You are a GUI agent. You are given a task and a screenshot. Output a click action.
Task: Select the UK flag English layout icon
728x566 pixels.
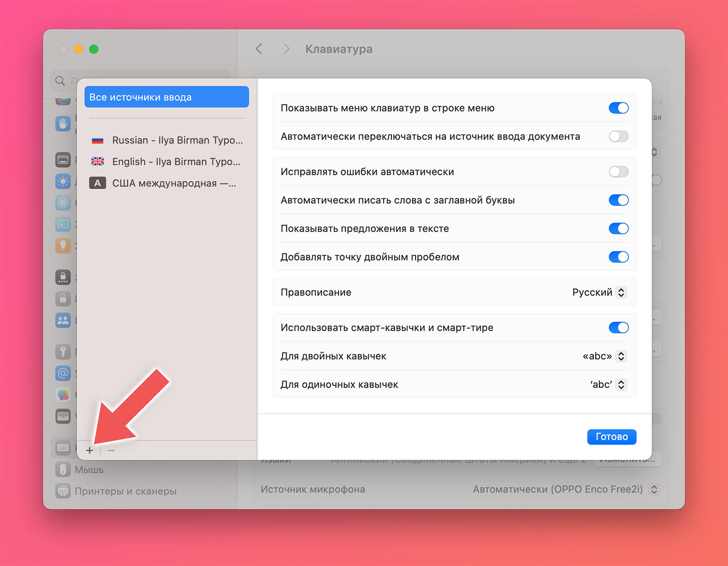coord(98,162)
